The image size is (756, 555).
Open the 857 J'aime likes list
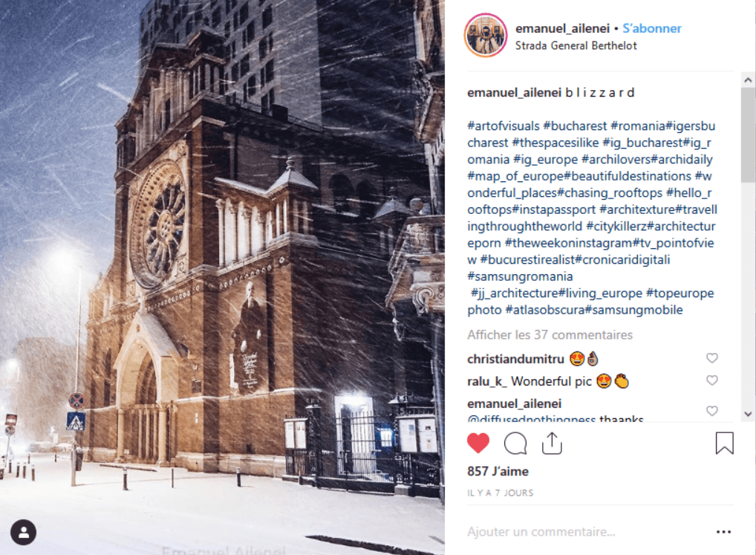498,471
